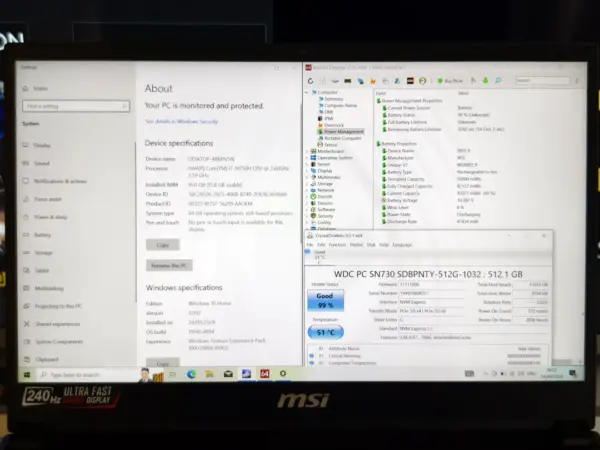Viewport: 600px width, 450px height.
Task: Open the Mail app from the taskbar
Action: coord(228,374)
